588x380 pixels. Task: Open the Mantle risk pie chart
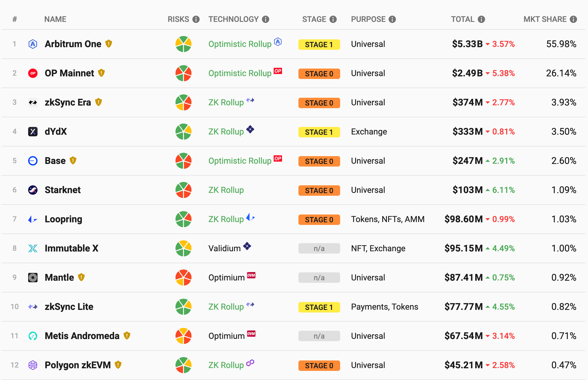click(183, 278)
